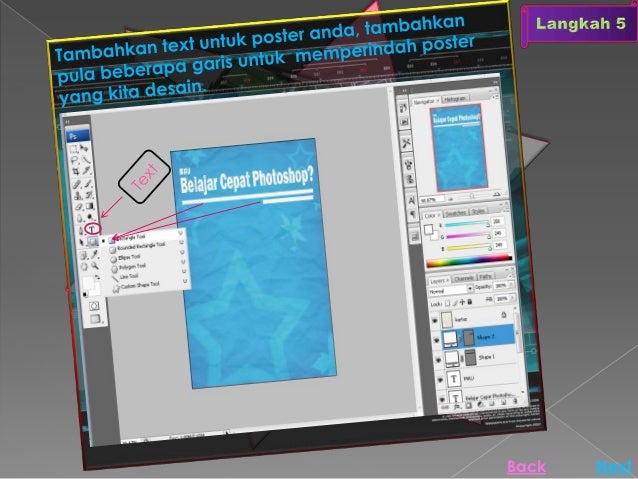Open the Navigator tab
This screenshot has height=479, width=638.
425,101
